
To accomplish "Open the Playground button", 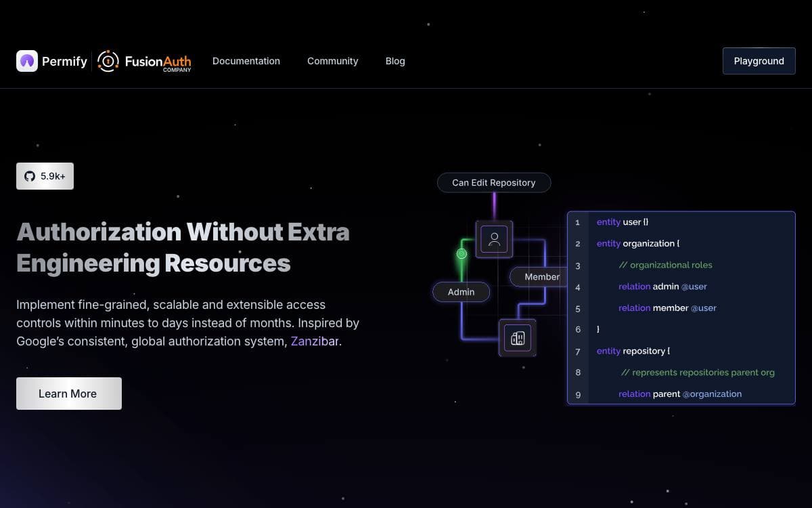I will (759, 61).
